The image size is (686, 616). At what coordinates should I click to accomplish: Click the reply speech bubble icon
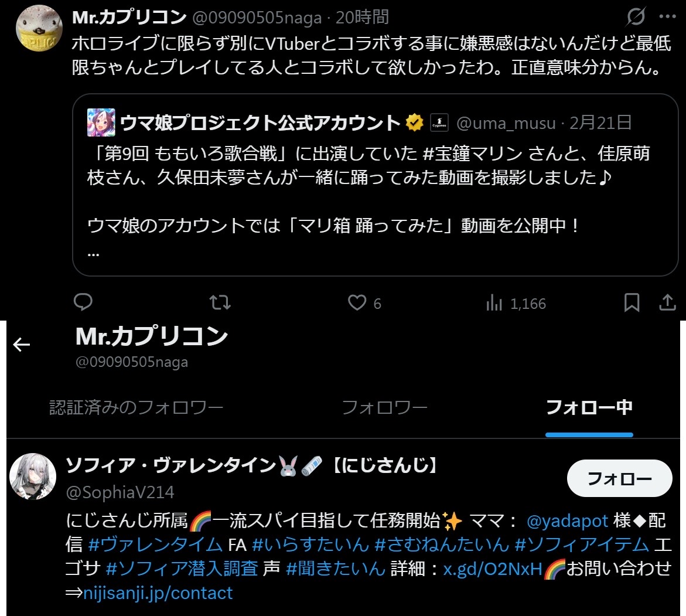click(83, 302)
